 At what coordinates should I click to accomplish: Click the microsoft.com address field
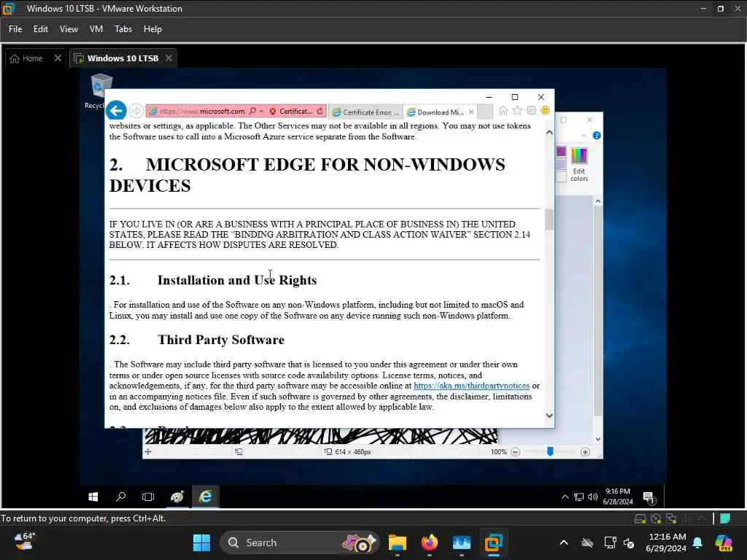(201, 112)
